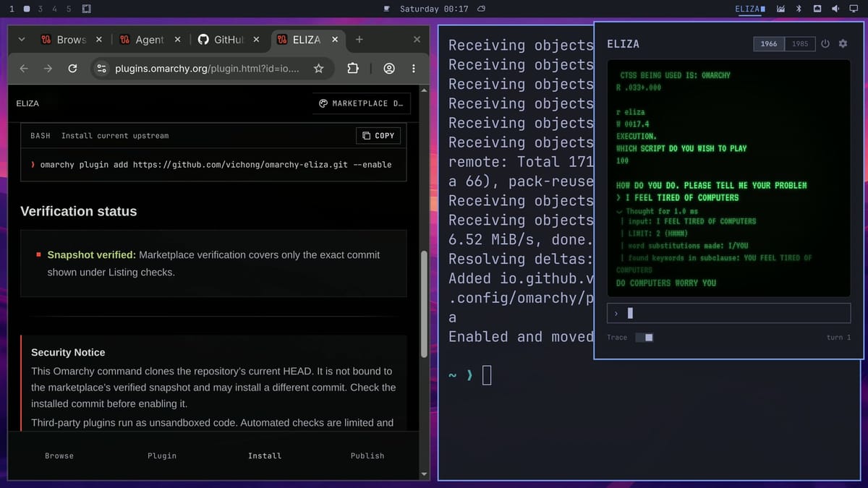Go to the Install bottom nav item
Screen dimensions: 868x488
[x=265, y=455]
